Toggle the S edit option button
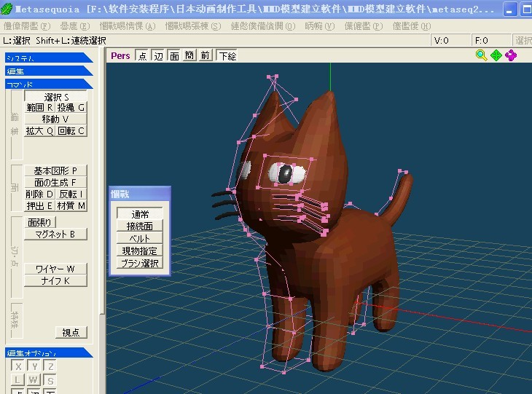Image resolution: width=532 pixels, height=394 pixels. coord(50,380)
